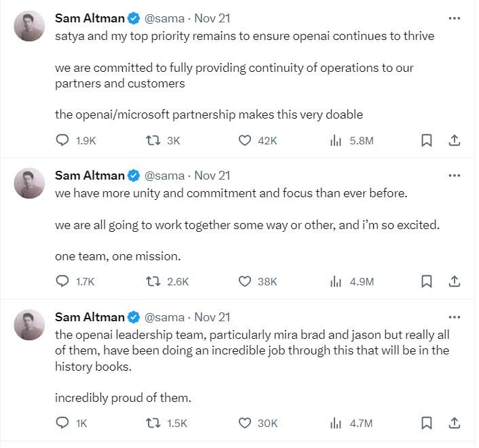View analytics of the 5.8M views tweet
The height and width of the screenshot is (448, 479).
(x=335, y=140)
